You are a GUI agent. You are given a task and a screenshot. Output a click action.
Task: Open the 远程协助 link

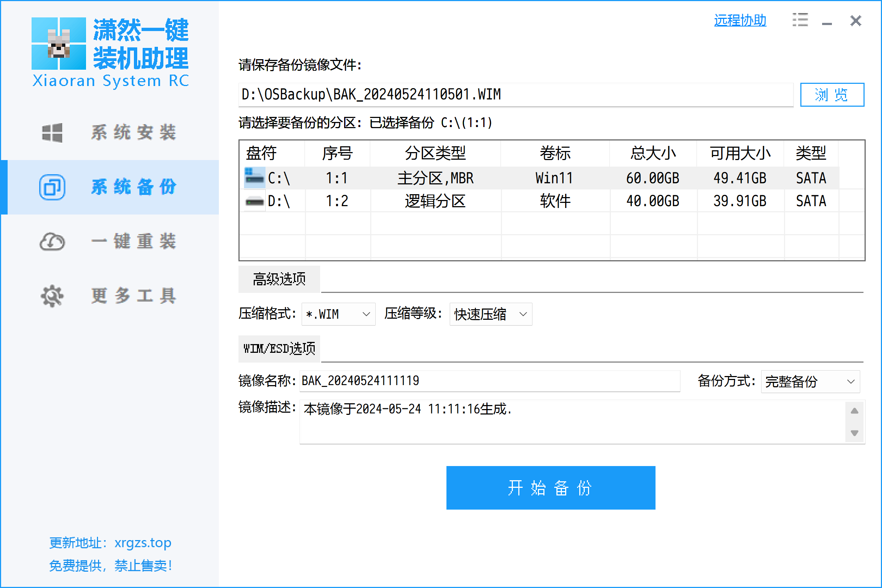pyautogui.click(x=739, y=20)
